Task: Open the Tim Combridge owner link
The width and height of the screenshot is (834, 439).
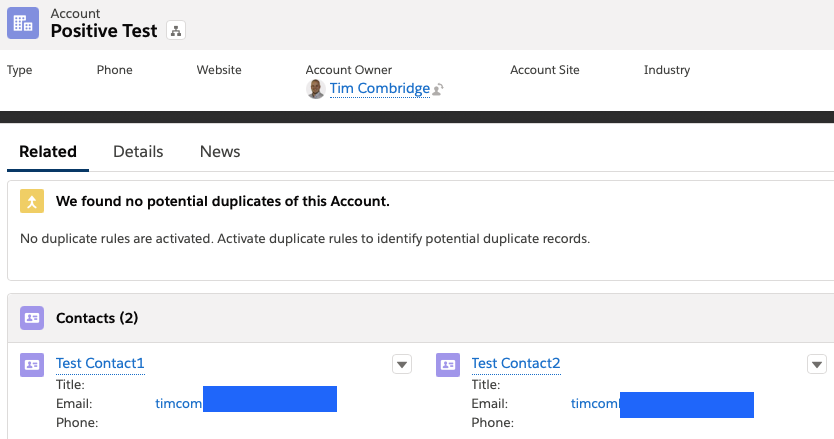Action: (380, 88)
